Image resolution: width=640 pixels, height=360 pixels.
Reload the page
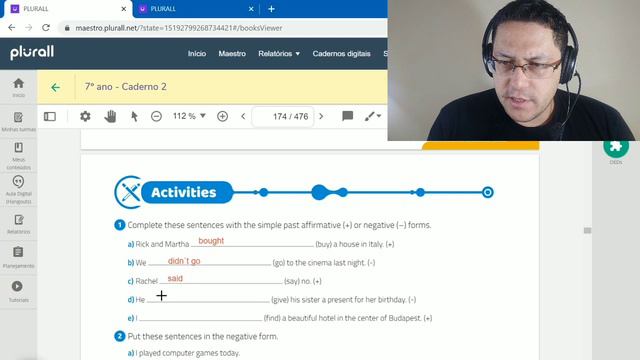point(46,28)
